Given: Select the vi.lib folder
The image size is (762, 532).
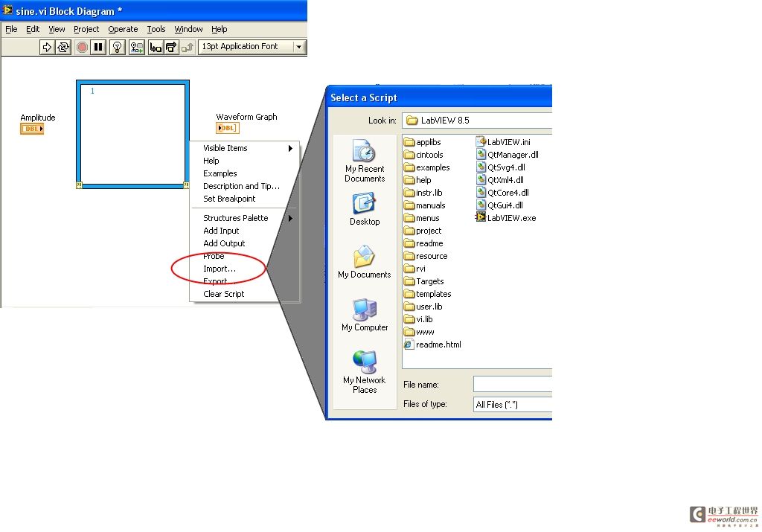Looking at the screenshot, I should 418,319.
